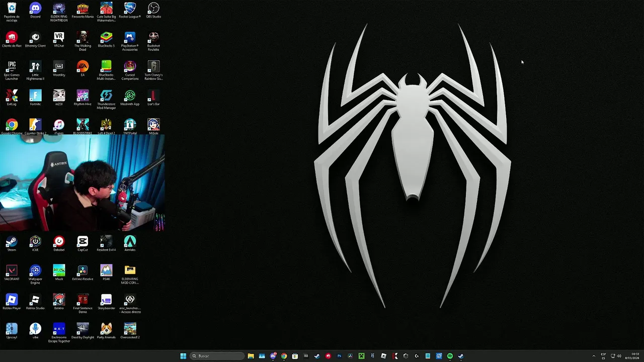The height and width of the screenshot is (362, 644).
Task: Select the Google Chrome desktop shortcut
Action: [x=12, y=127]
